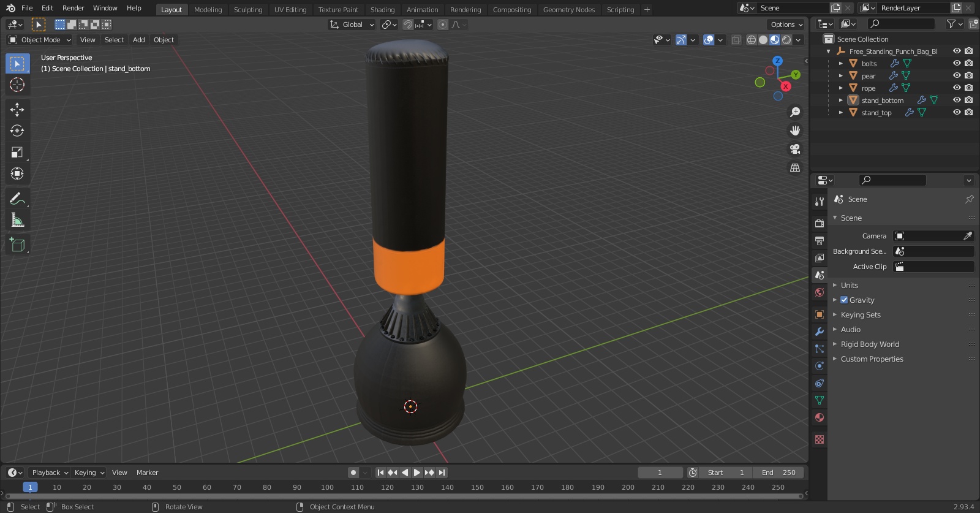Hide the rope object in viewport

tap(957, 88)
